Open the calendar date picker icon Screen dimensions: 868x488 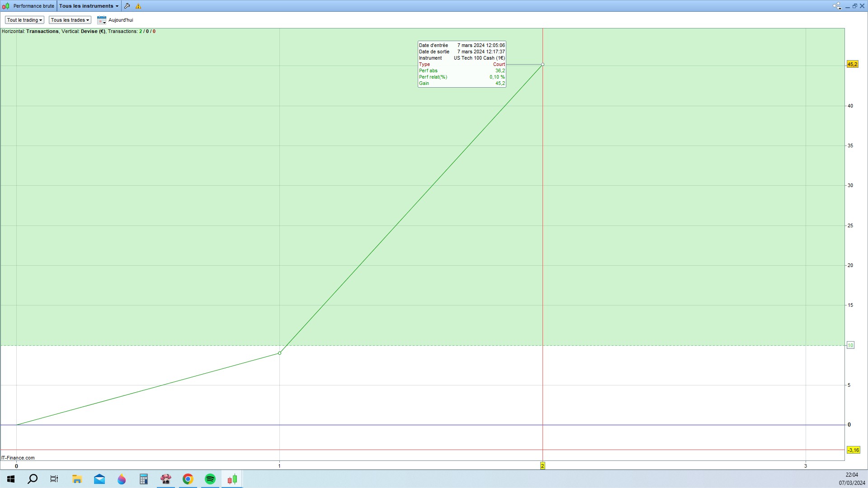[101, 20]
